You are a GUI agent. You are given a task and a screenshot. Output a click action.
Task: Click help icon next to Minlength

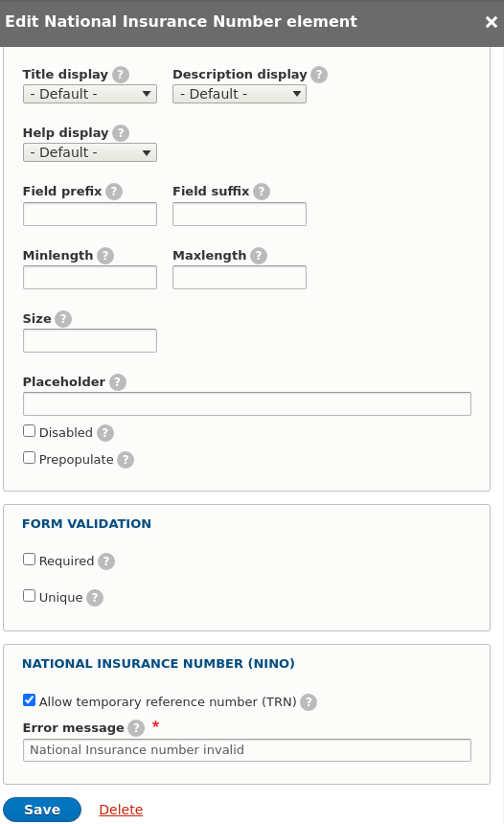pos(105,256)
